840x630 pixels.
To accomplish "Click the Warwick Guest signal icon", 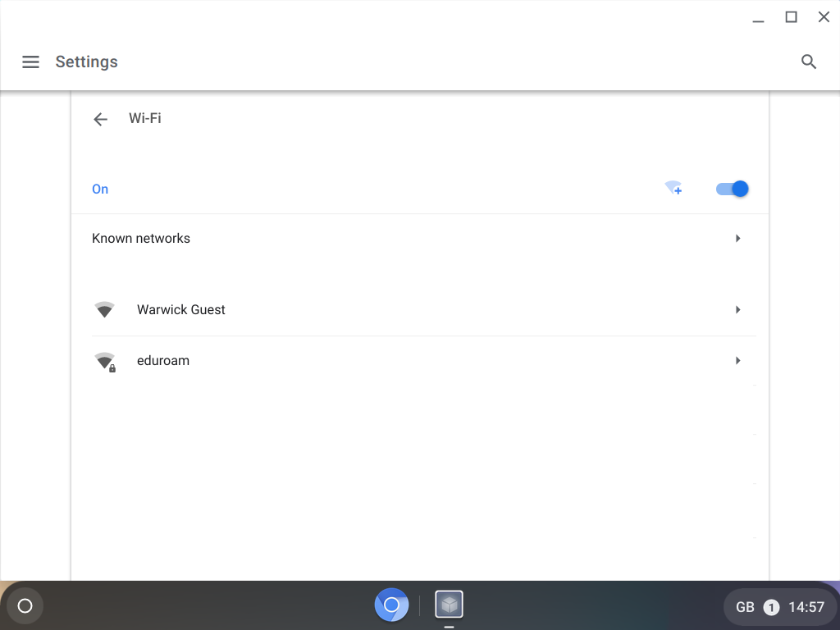I will coord(104,310).
